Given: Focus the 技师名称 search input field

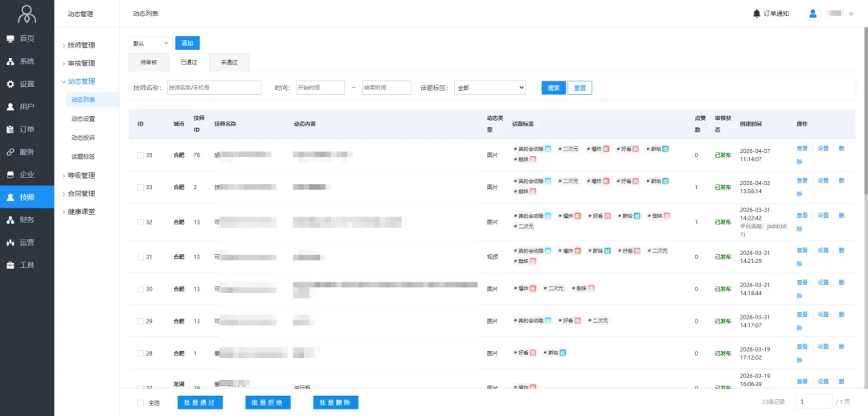Looking at the screenshot, I should click(x=214, y=88).
